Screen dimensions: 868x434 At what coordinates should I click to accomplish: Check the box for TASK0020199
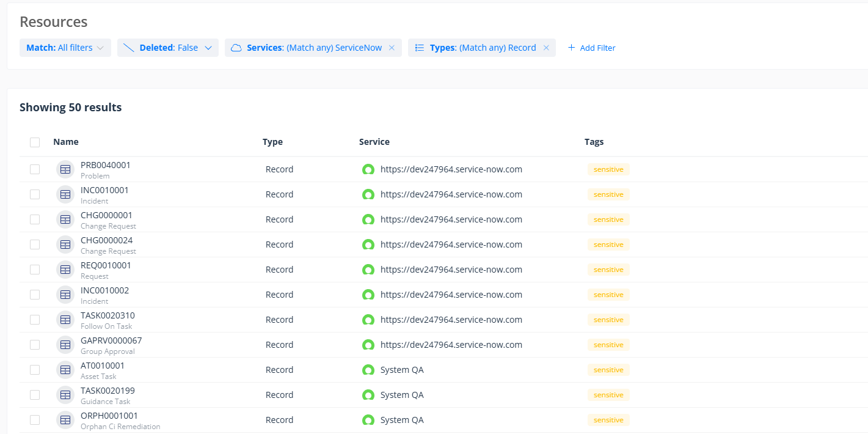(x=35, y=395)
